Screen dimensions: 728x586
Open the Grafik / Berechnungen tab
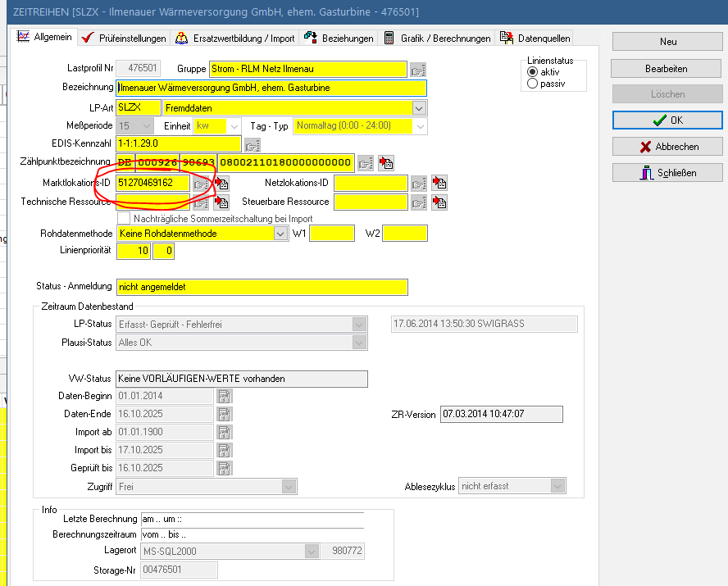439,39
